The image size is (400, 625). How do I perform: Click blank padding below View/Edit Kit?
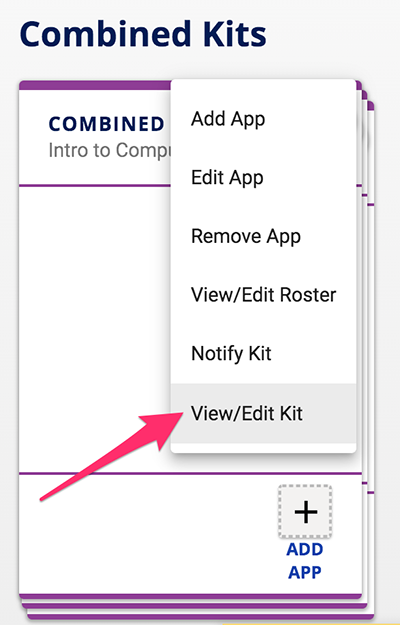coord(263,448)
